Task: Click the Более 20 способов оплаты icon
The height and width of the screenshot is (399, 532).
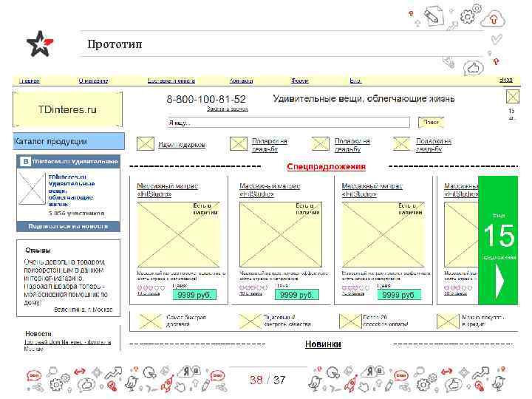Action: tap(350, 321)
